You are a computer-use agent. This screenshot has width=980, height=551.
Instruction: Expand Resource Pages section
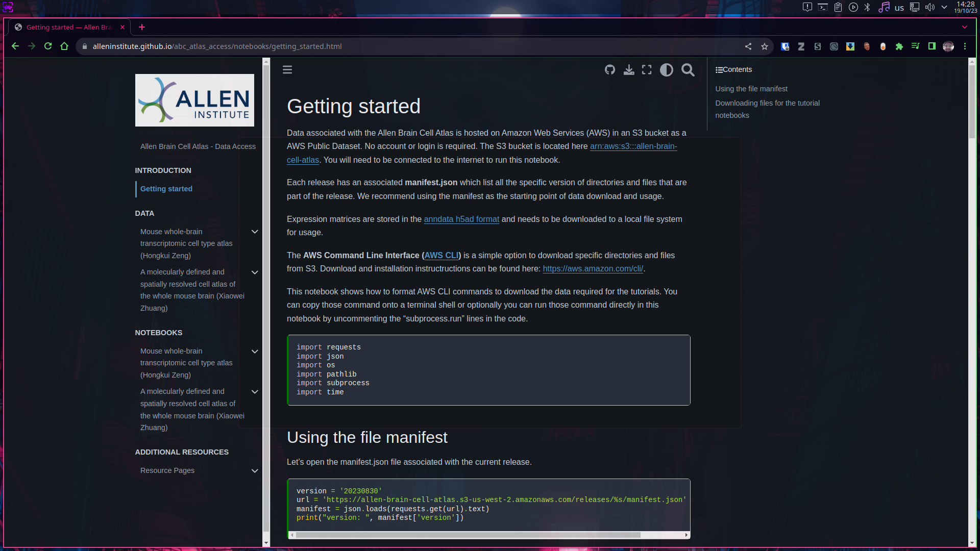(255, 471)
